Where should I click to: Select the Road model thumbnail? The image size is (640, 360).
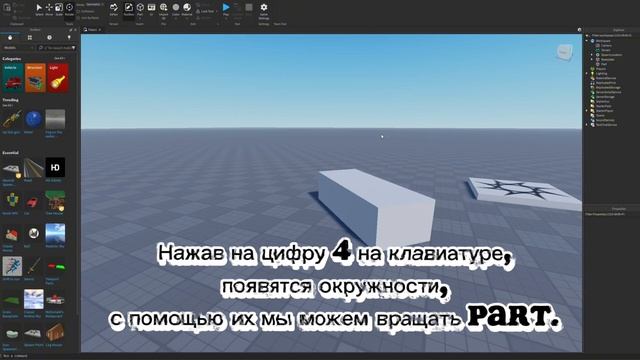pyautogui.click(x=33, y=167)
